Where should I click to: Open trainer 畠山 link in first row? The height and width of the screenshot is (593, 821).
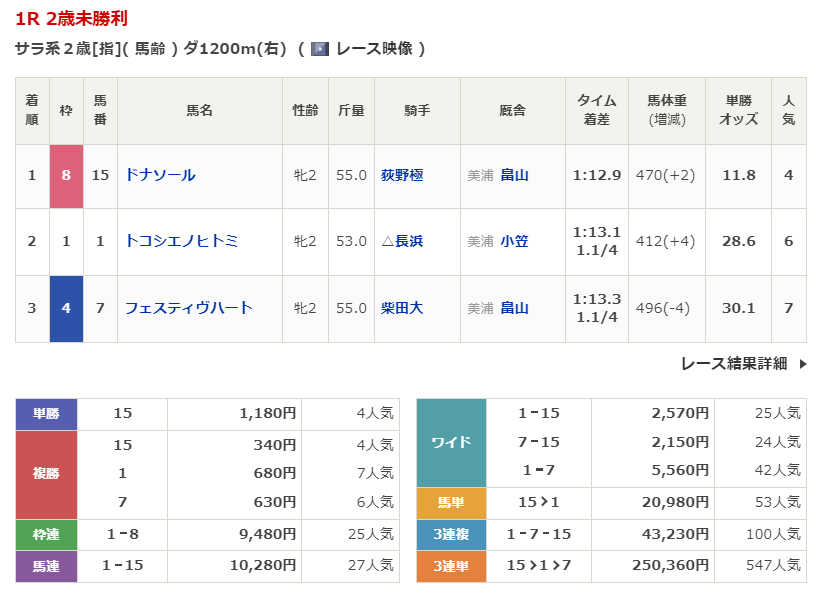point(514,175)
